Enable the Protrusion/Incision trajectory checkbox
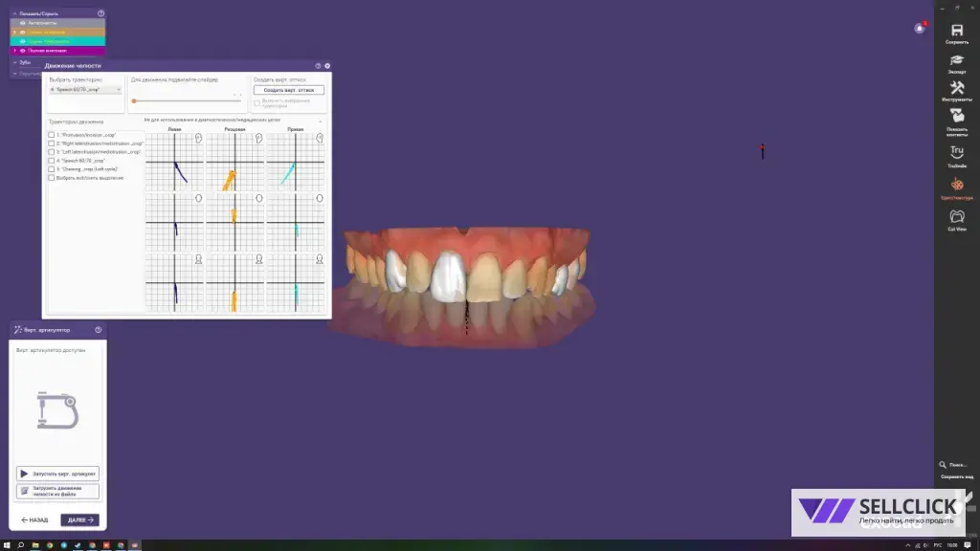The image size is (980, 551). click(x=52, y=135)
